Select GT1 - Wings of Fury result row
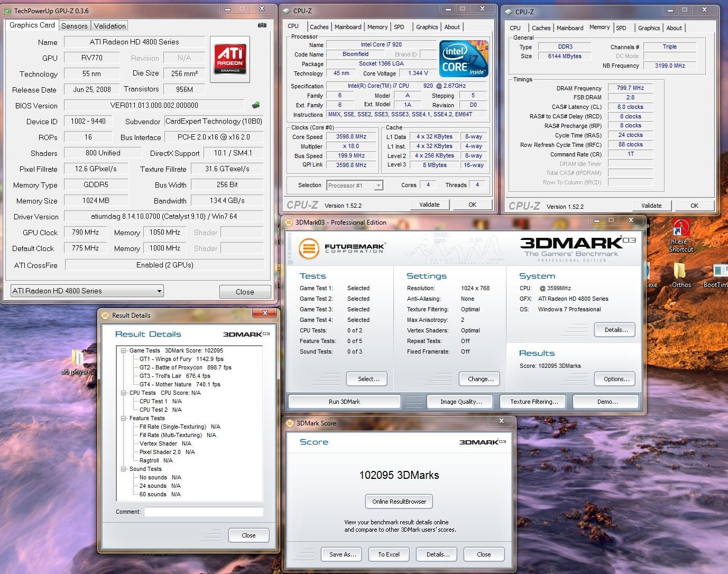 (181, 359)
